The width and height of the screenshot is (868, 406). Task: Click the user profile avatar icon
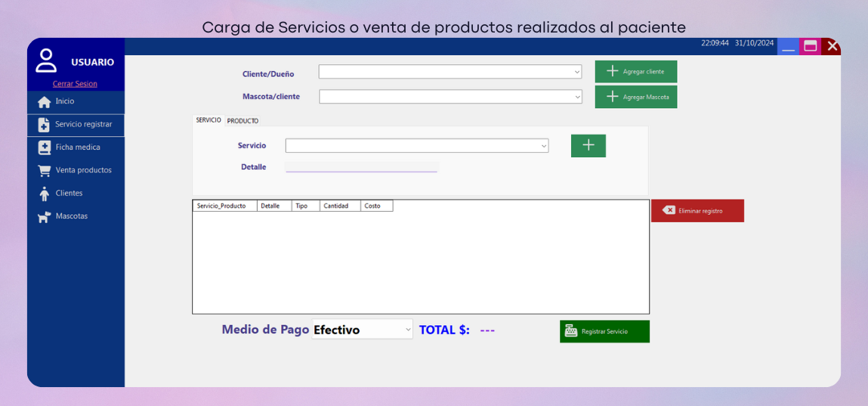(46, 60)
